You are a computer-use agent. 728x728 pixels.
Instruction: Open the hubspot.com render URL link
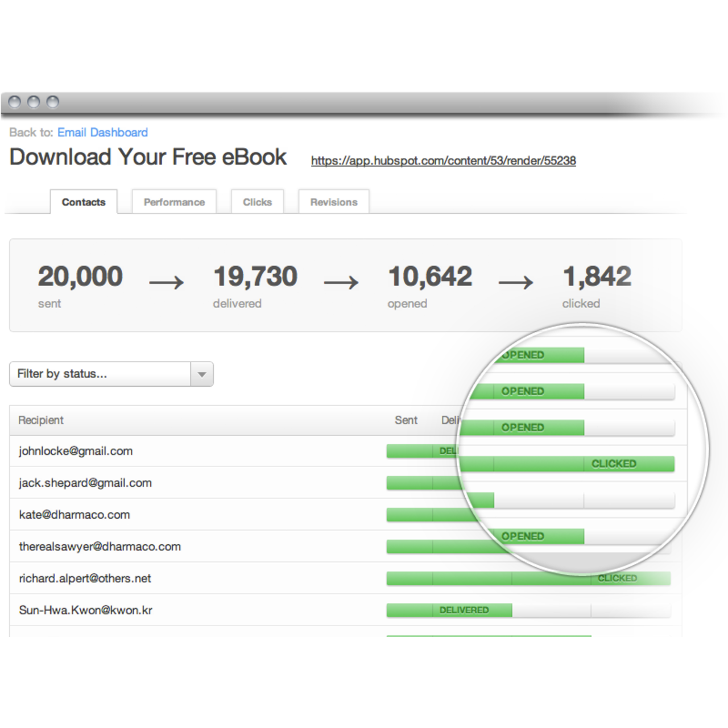(443, 161)
